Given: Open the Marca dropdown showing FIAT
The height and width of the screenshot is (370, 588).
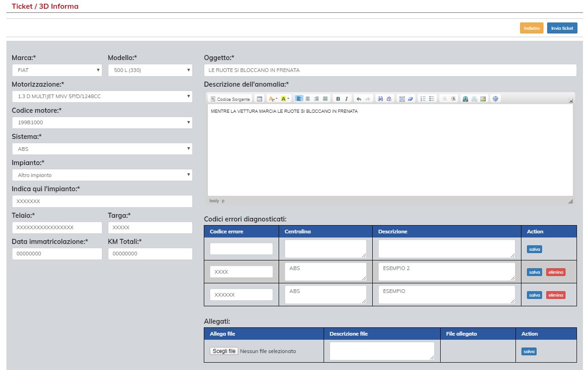Looking at the screenshot, I should [56, 70].
